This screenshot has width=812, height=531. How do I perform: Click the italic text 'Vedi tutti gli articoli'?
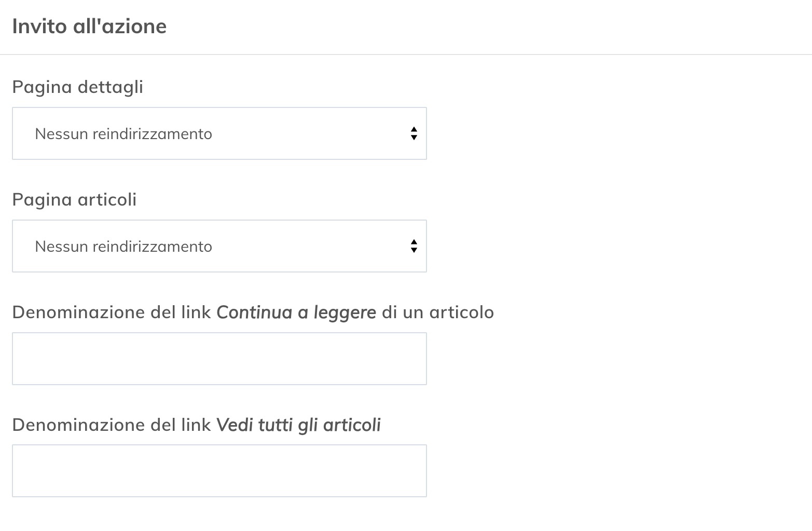point(299,425)
